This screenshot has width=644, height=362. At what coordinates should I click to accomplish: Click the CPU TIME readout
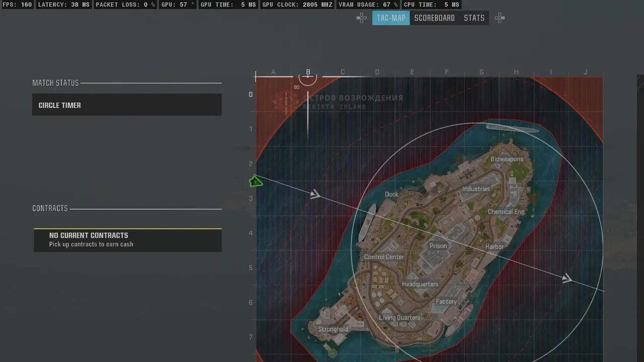pyautogui.click(x=431, y=5)
